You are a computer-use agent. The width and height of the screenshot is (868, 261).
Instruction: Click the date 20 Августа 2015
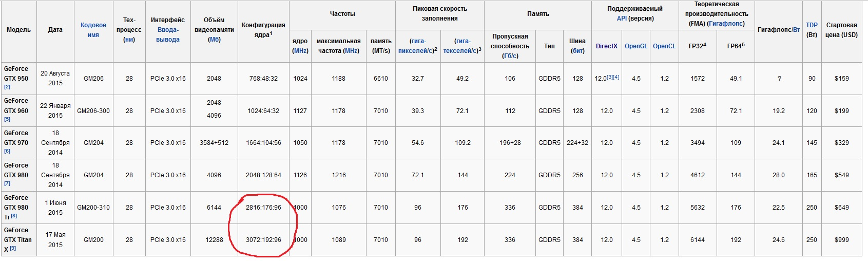(55, 78)
